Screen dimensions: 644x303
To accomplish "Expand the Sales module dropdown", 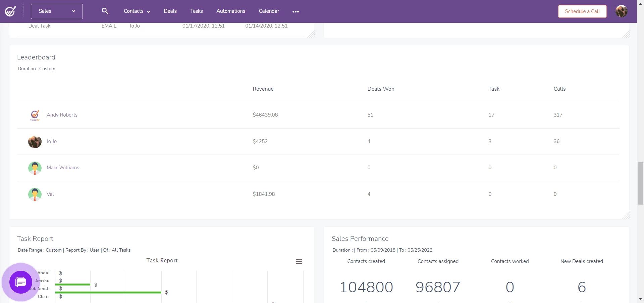I will tap(57, 11).
